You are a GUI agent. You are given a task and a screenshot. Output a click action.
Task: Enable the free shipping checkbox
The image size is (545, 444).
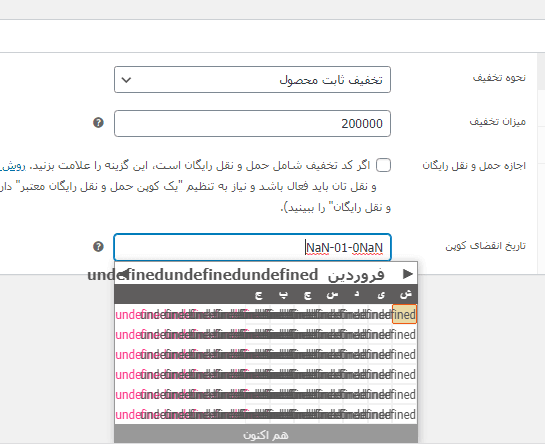383,165
